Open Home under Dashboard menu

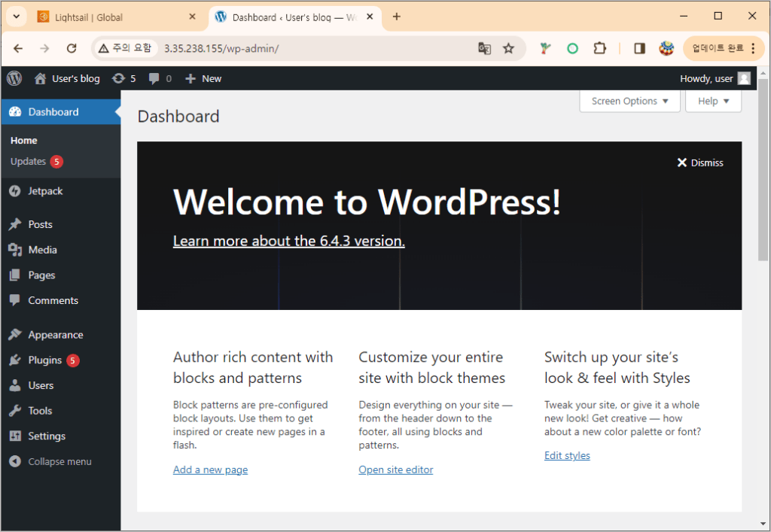(23, 141)
